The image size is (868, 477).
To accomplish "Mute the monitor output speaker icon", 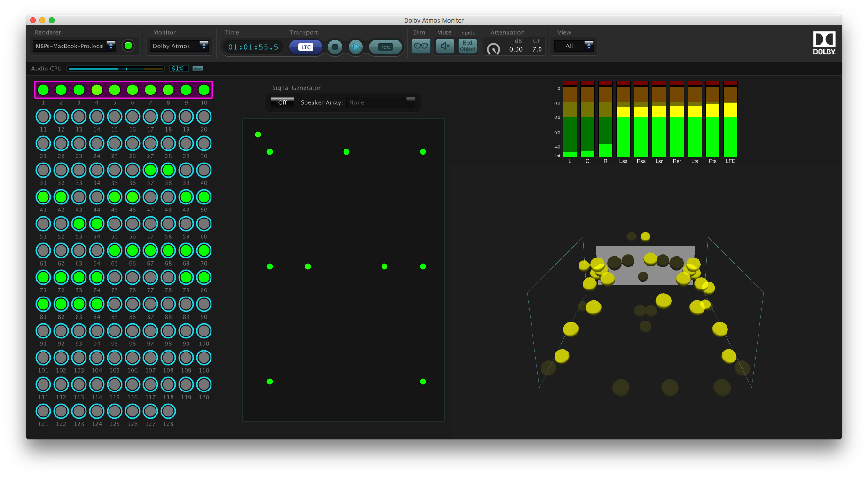I will [445, 46].
